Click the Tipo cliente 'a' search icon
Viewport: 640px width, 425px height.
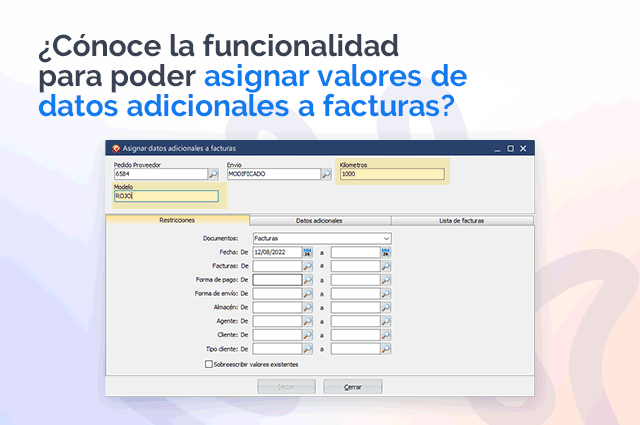click(x=385, y=349)
